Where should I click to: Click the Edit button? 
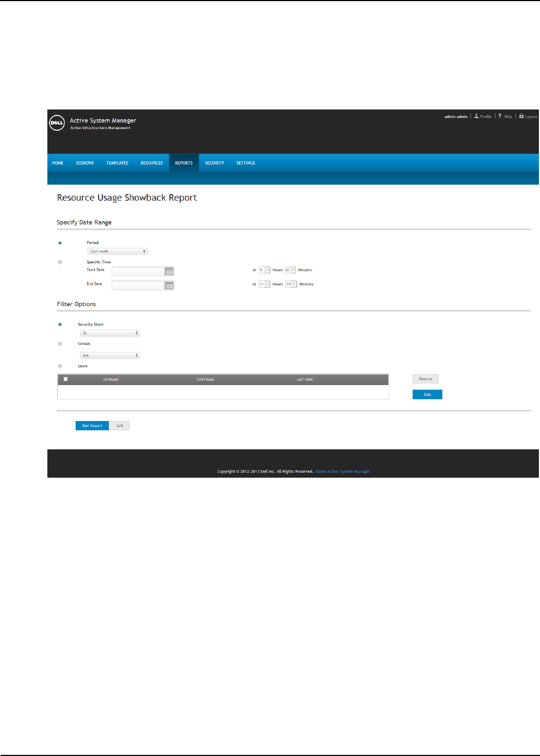pyautogui.click(x=427, y=395)
